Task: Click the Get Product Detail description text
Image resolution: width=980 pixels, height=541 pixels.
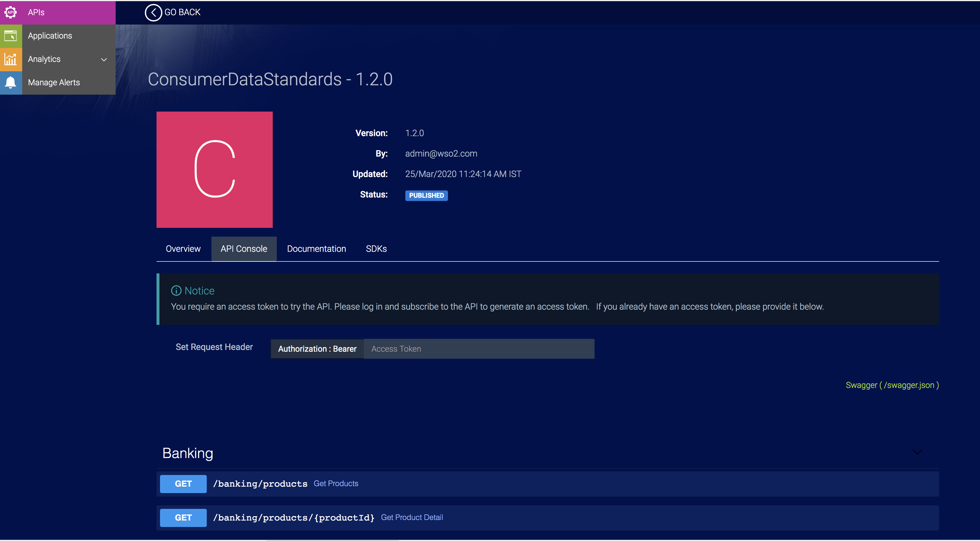Action: pyautogui.click(x=412, y=517)
